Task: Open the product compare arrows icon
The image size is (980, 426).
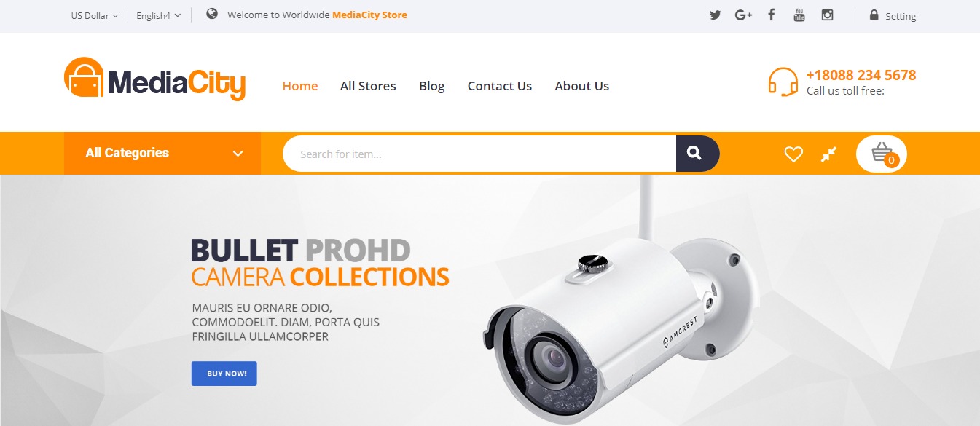Action: pos(828,154)
